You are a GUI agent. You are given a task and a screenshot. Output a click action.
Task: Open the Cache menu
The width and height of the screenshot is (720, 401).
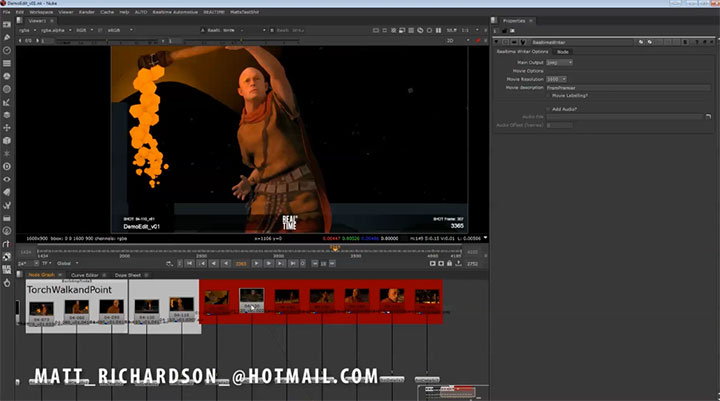point(107,12)
